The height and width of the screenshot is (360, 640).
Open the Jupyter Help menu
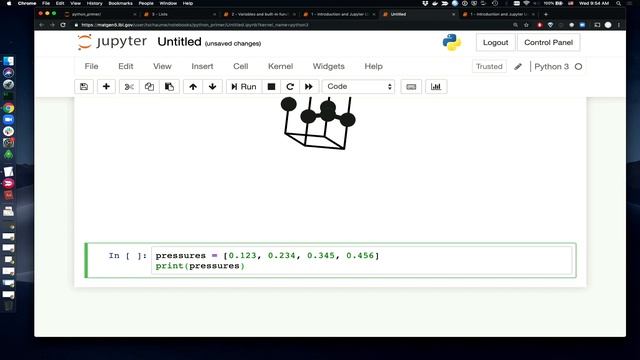coord(373,66)
